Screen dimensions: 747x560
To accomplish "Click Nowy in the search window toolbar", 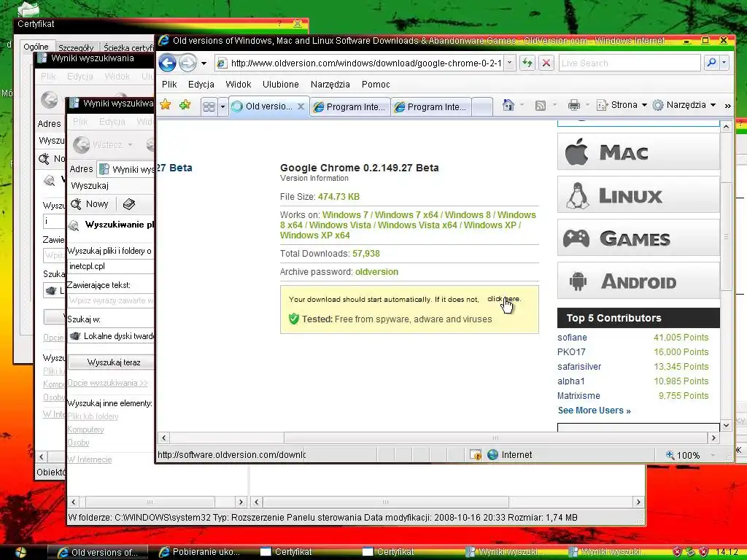I will (x=90, y=204).
